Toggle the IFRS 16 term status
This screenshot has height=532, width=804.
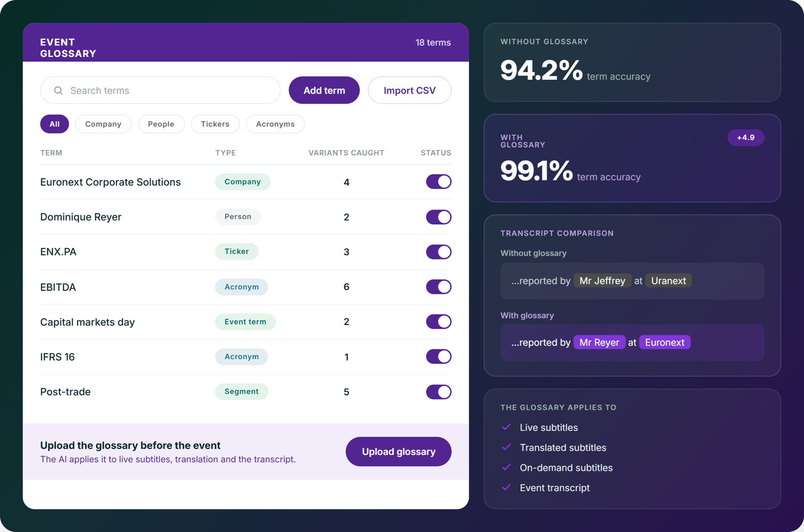[438, 356]
